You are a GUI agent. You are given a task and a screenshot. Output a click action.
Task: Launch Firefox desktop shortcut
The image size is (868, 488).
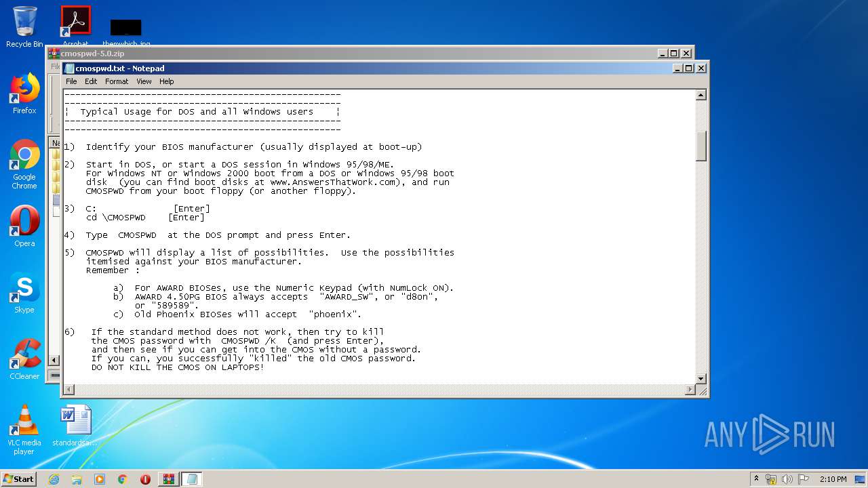click(24, 94)
